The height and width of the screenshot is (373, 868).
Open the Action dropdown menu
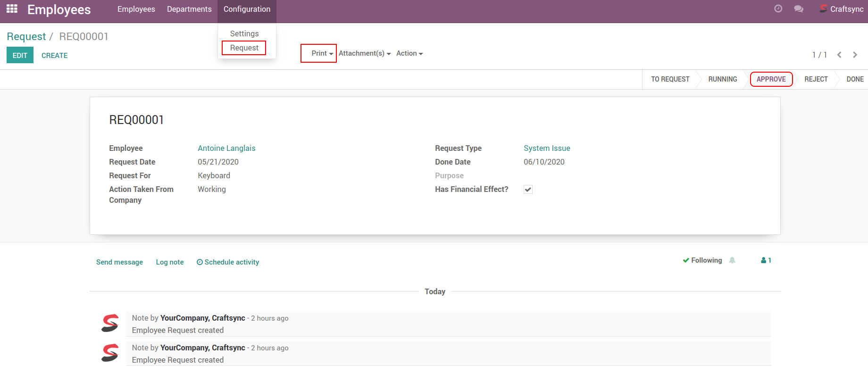click(x=409, y=53)
